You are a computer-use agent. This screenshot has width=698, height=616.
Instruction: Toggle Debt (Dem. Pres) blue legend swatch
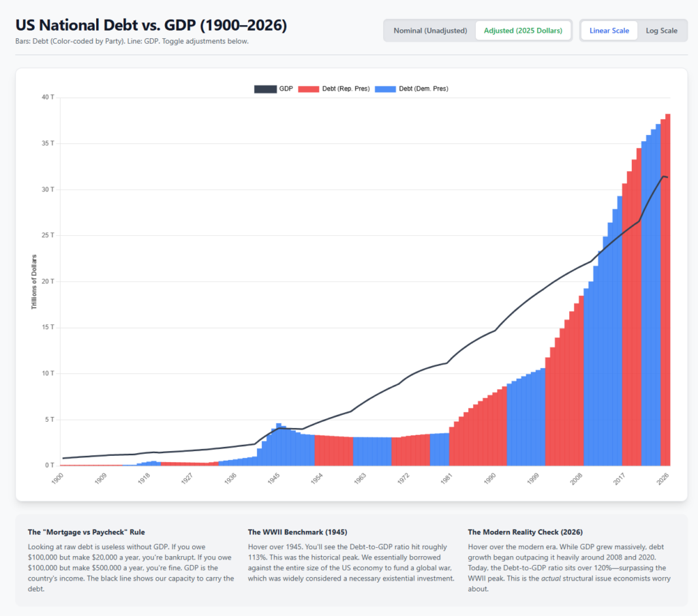pyautogui.click(x=385, y=89)
